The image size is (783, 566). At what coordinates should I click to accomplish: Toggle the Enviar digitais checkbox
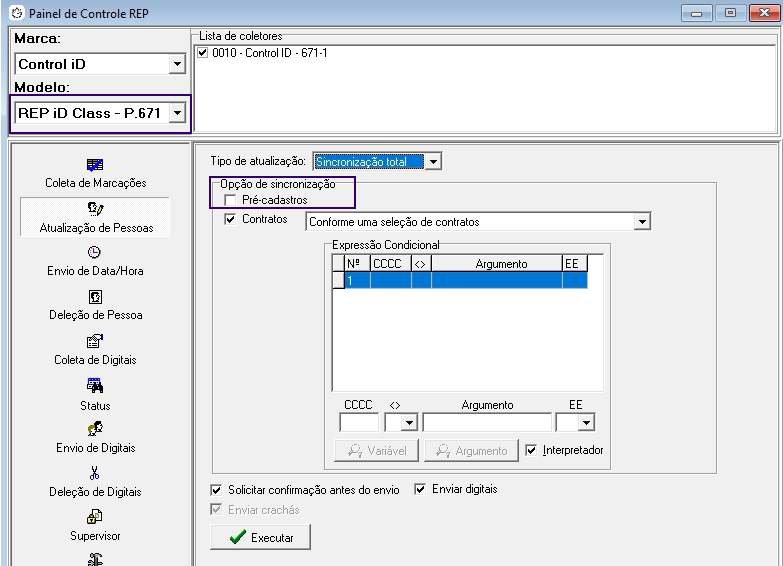pyautogui.click(x=420, y=489)
